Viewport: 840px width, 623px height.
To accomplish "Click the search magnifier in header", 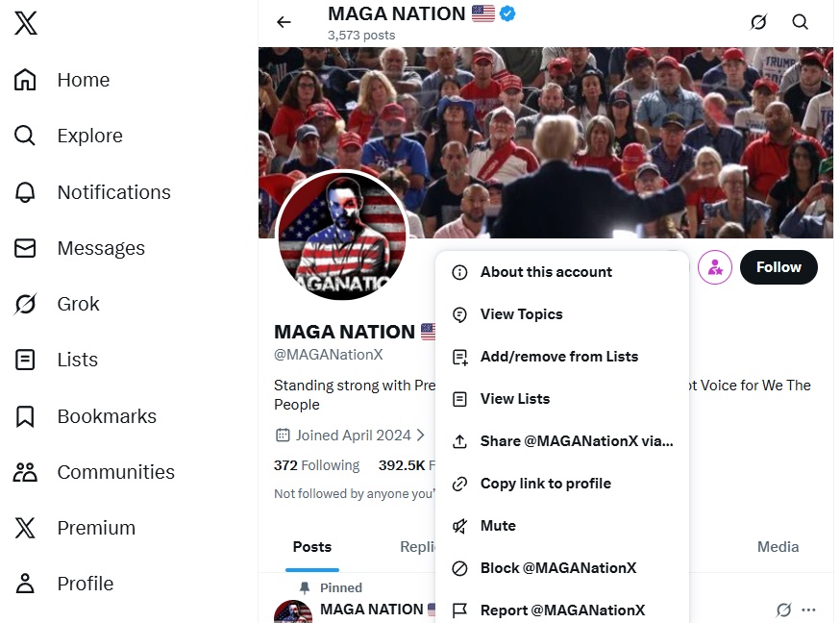I will click(800, 22).
